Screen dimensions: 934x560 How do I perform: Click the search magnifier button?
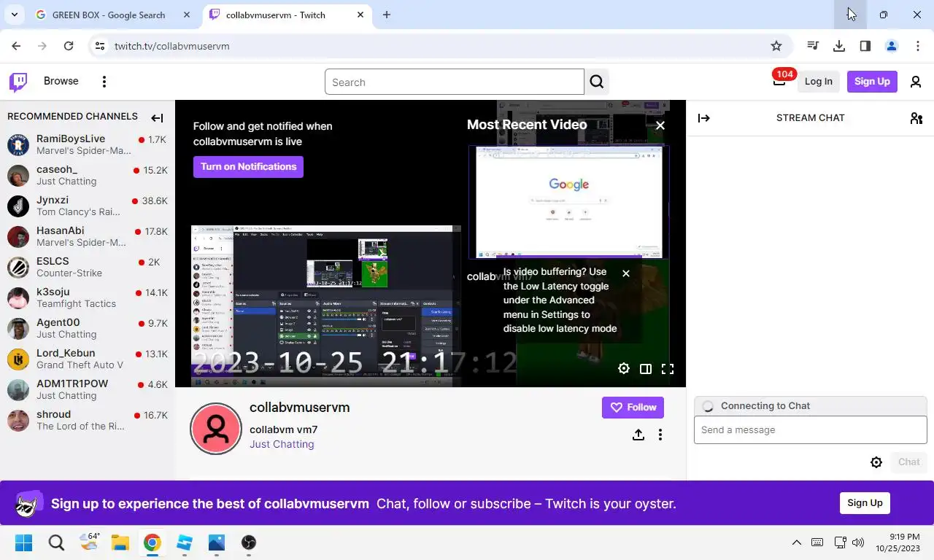click(x=597, y=82)
